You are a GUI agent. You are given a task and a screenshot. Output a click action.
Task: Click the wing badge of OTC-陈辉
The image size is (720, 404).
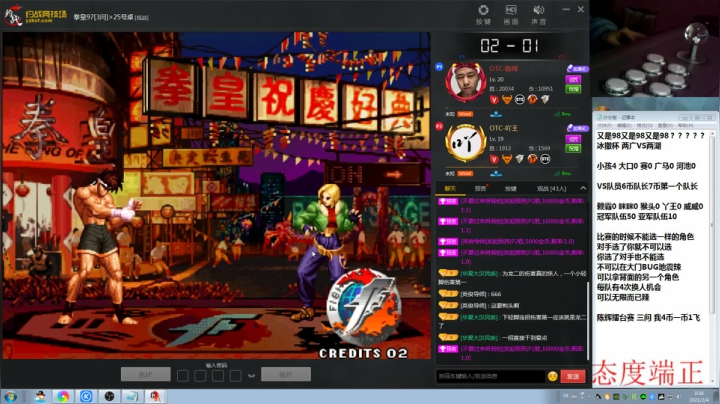coord(545,99)
